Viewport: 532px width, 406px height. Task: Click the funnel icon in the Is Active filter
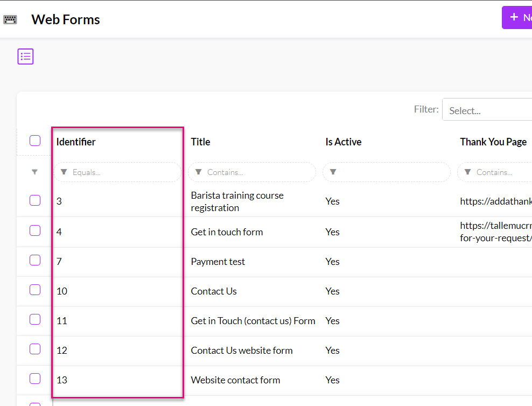click(333, 172)
